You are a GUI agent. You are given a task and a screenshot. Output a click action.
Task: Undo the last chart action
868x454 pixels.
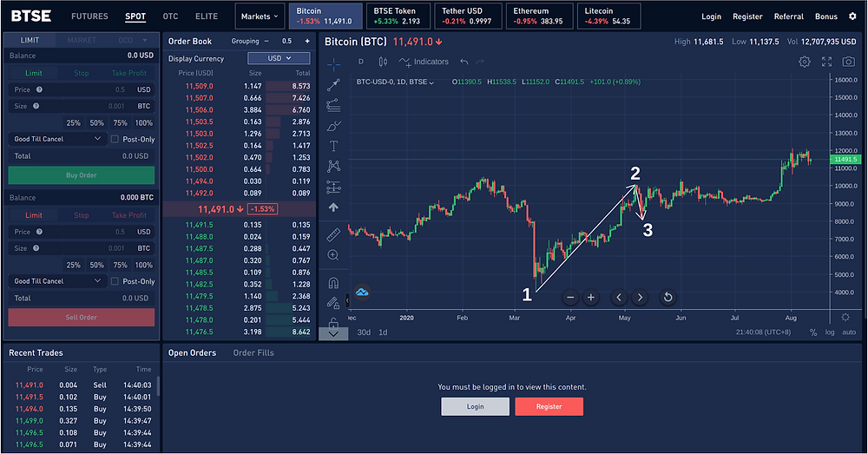point(464,62)
